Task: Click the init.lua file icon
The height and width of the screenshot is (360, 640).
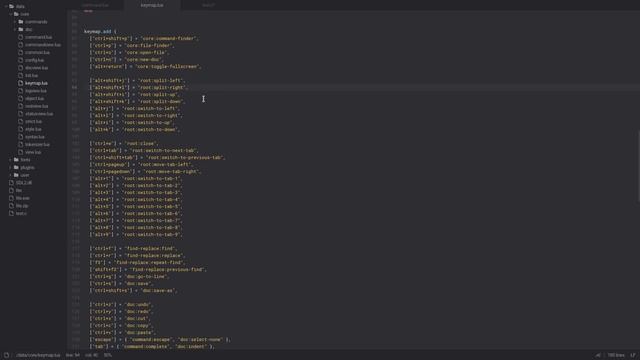Action: pos(20,76)
